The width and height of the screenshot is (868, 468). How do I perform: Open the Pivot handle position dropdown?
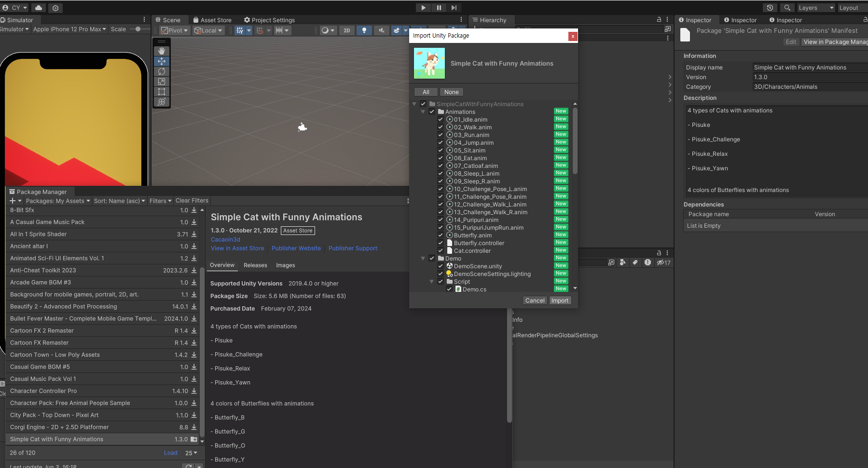click(174, 30)
